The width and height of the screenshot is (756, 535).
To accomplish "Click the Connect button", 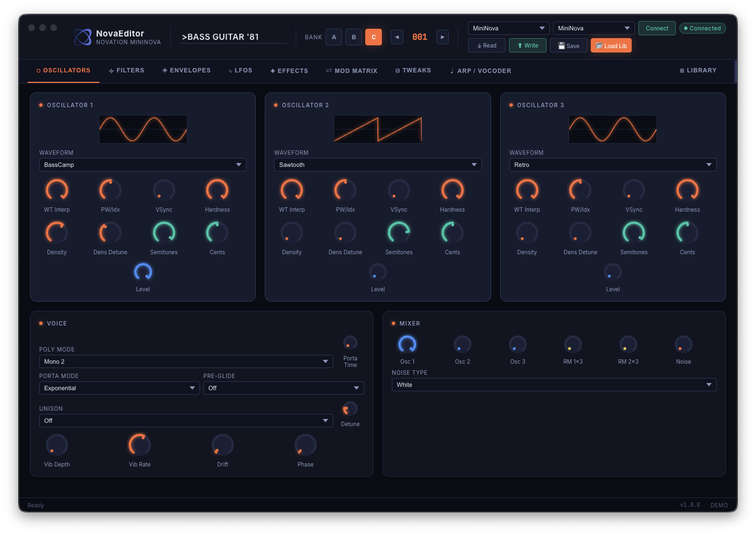I will pyautogui.click(x=657, y=28).
